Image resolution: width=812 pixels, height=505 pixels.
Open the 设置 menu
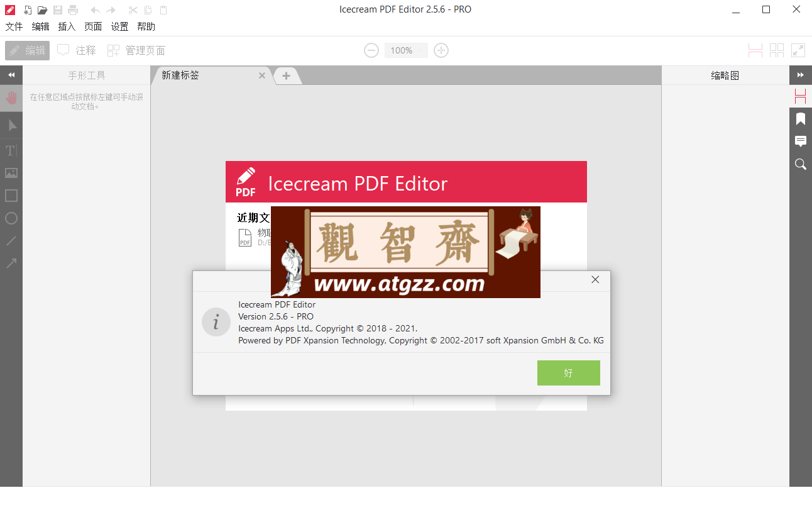point(119,26)
